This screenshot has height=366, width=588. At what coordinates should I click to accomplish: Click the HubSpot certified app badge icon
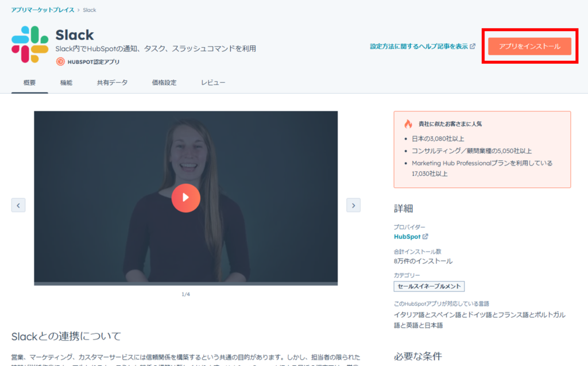click(60, 61)
